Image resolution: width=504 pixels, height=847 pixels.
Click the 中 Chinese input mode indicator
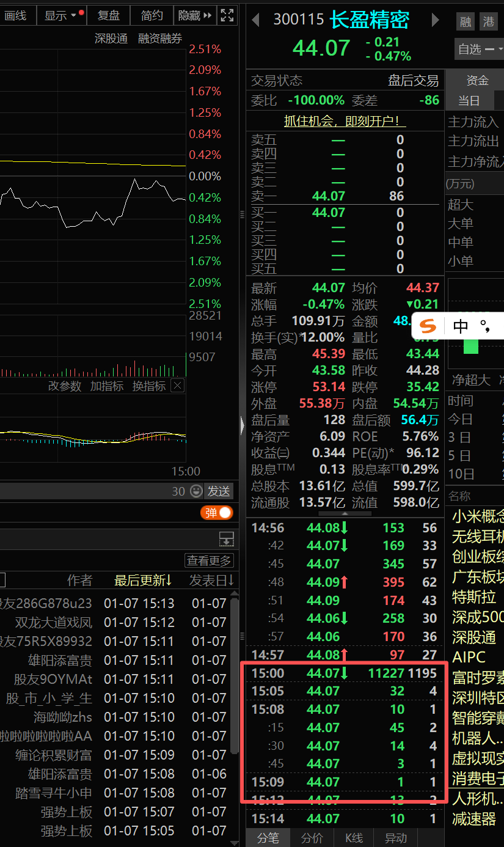coord(460,326)
